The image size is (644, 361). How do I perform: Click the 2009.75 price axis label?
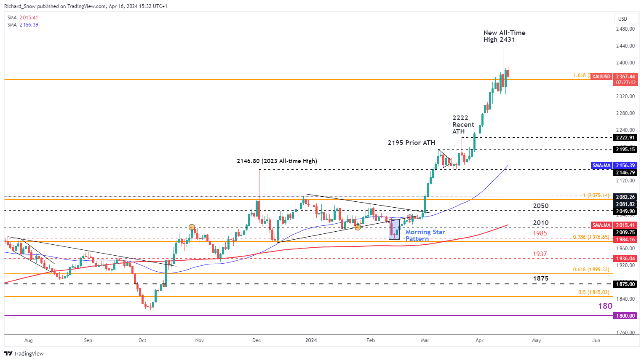point(625,233)
